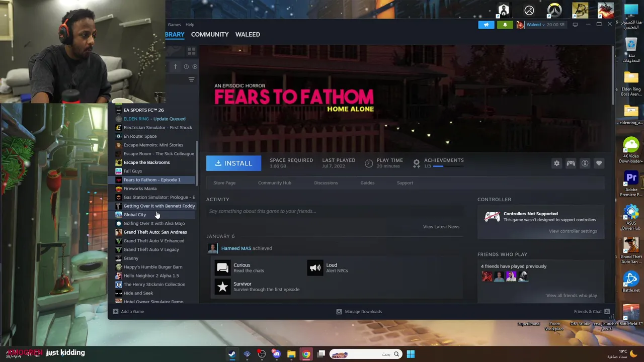Open game settings gear icon
This screenshot has height=362, width=644.
tap(556, 163)
